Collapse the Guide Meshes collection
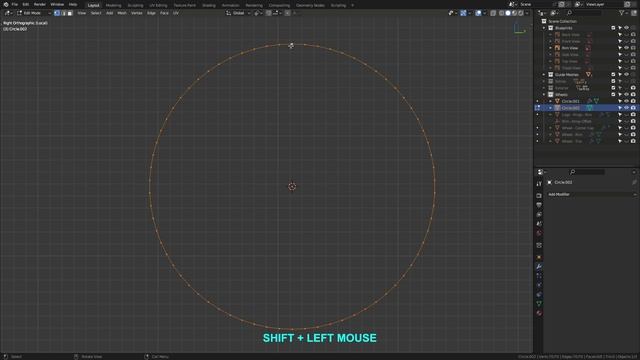The height and width of the screenshot is (360, 640). tap(544, 75)
